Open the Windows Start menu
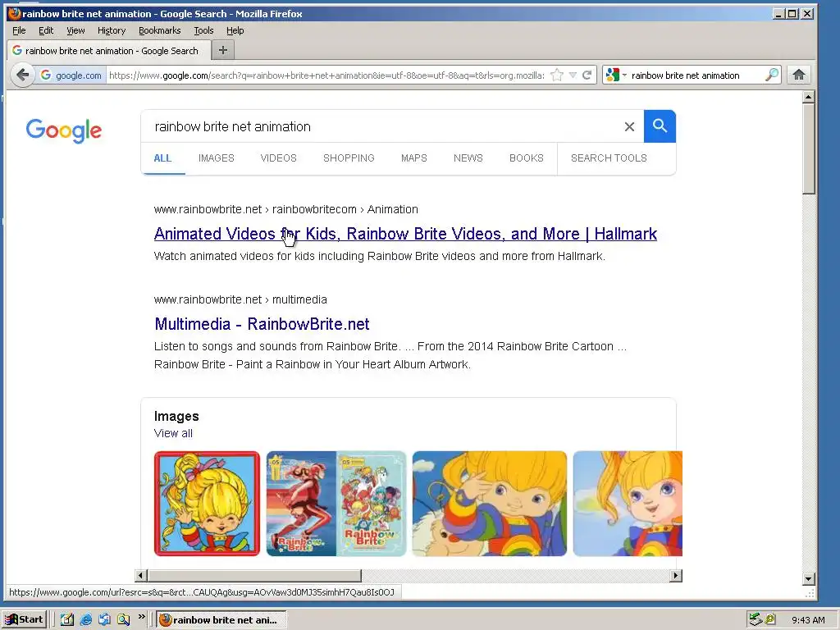The image size is (840, 630). tap(24, 620)
